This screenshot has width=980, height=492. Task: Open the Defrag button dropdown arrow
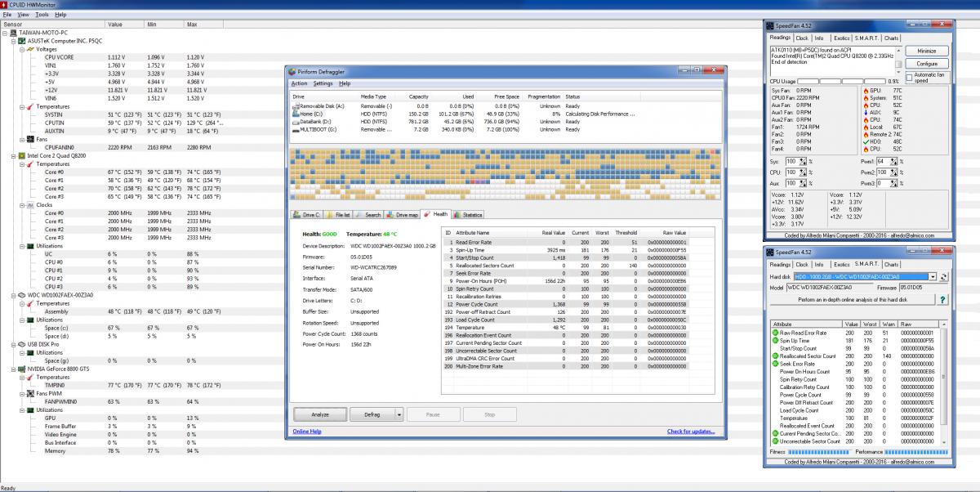398,414
